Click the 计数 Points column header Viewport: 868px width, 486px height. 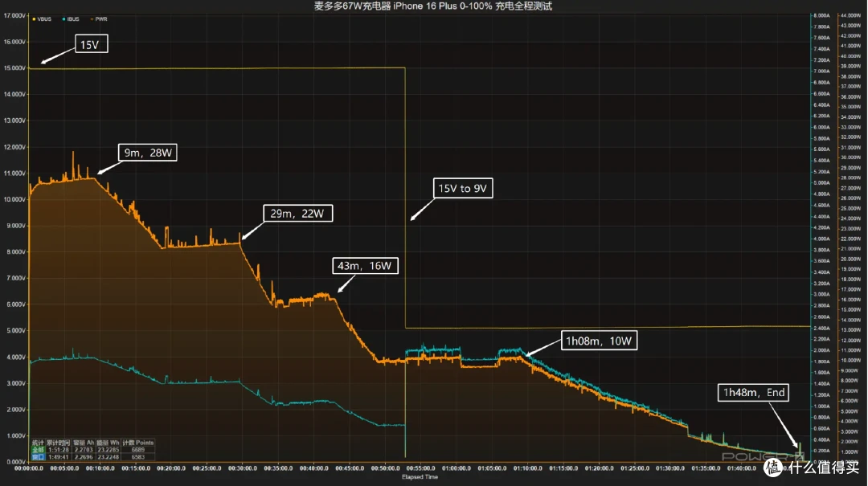[x=138, y=443]
